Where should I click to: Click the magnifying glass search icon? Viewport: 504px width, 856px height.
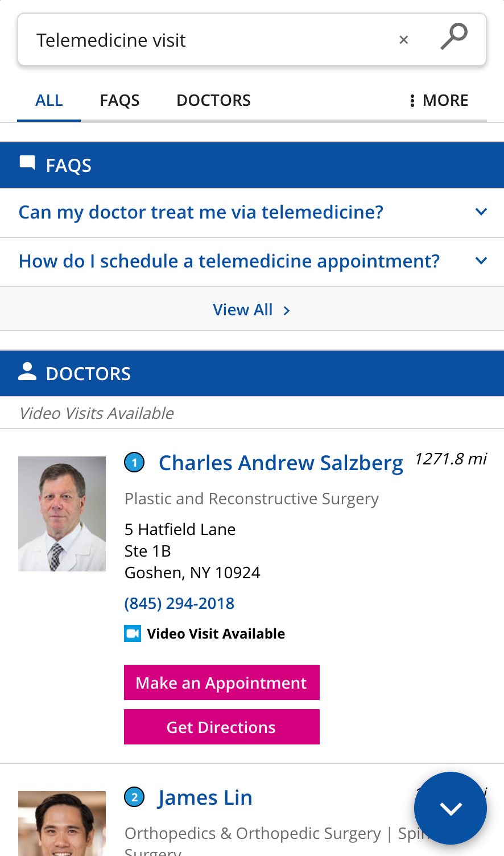454,36
